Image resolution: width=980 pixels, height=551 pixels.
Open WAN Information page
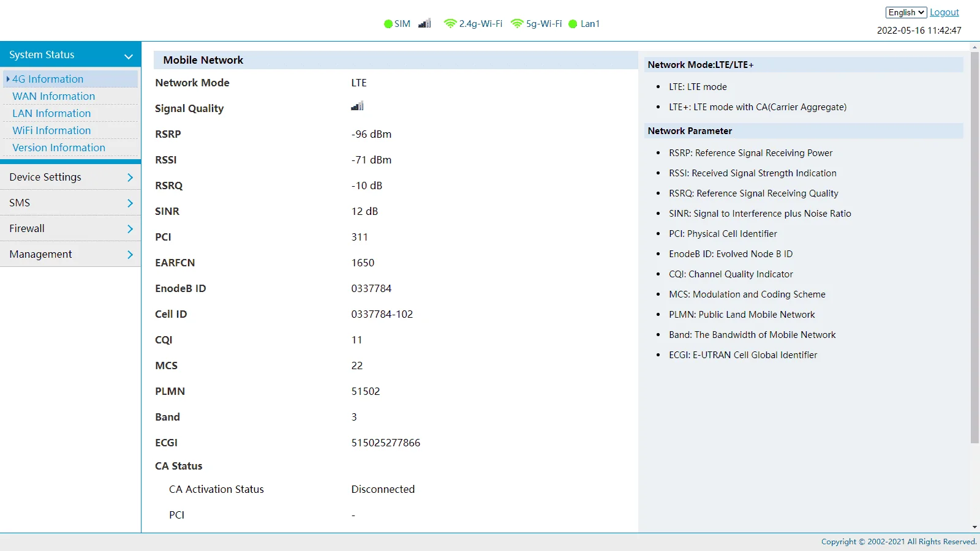click(54, 96)
